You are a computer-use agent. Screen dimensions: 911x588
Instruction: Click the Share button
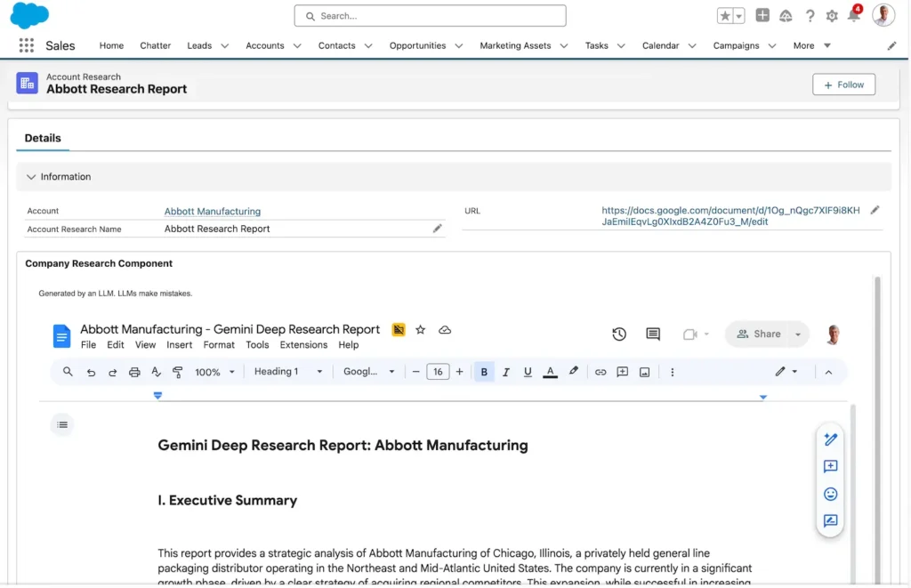(759, 334)
